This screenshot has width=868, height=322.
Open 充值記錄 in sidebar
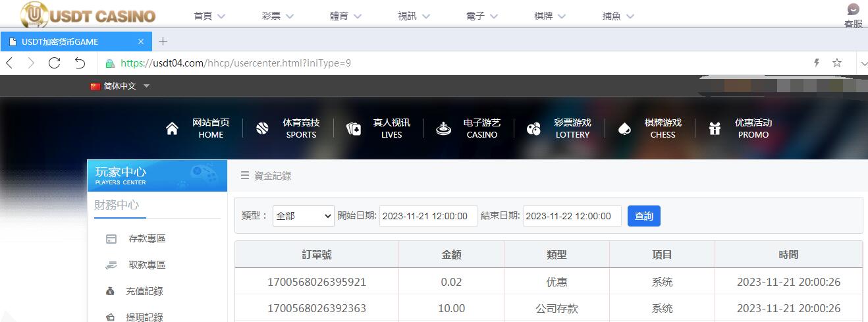click(x=145, y=291)
